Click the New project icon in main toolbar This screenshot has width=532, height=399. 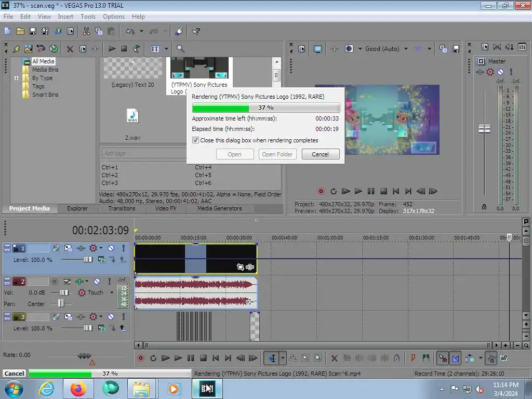click(7, 31)
